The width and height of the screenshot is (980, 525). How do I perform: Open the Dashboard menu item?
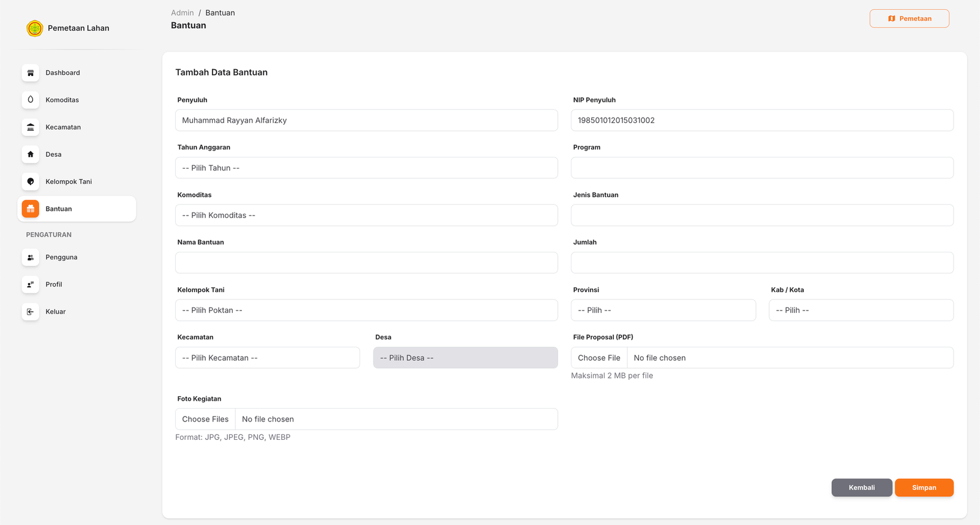77,73
